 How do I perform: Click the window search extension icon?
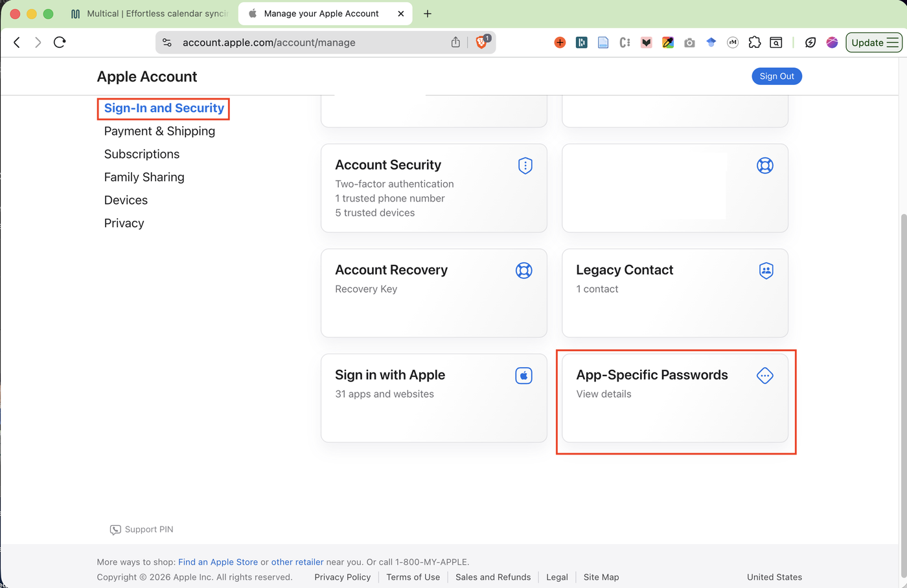tap(776, 43)
